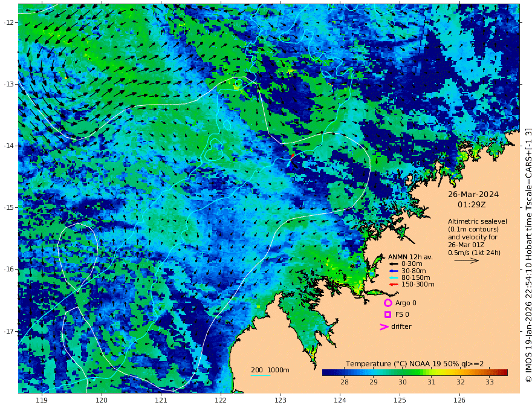This screenshot has width=532, height=411.
Task: Click the longitude axis label 122
Action: 221,400
